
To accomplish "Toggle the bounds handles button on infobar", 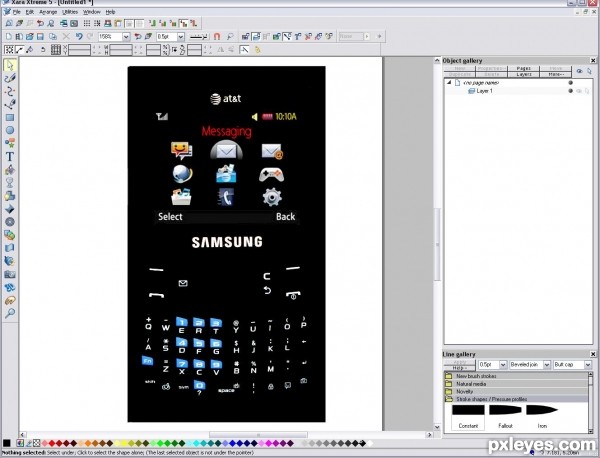I will (9, 50).
